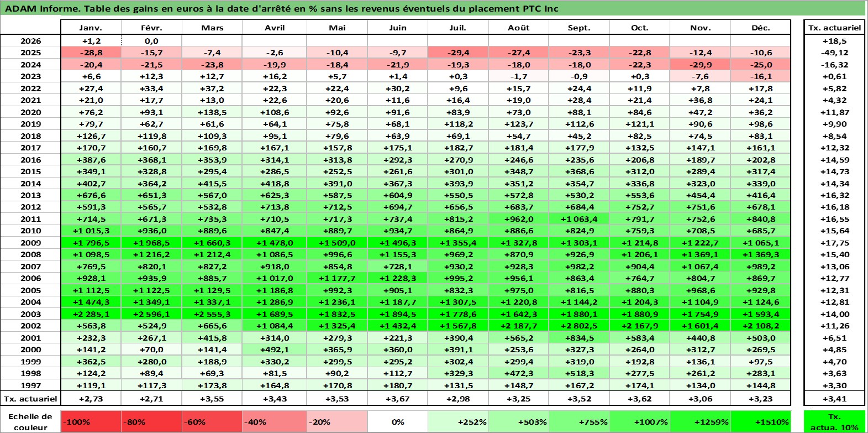Select the 1997 row label
This screenshot has width=868, height=433.
30,385
